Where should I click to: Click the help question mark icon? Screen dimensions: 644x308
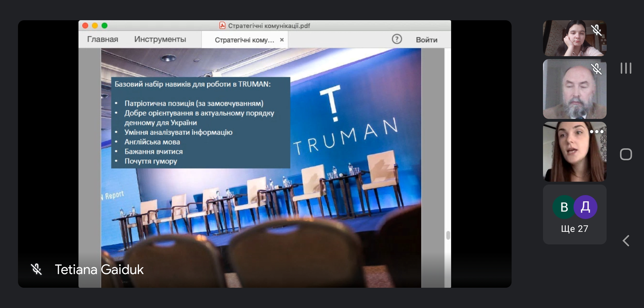coord(397,39)
